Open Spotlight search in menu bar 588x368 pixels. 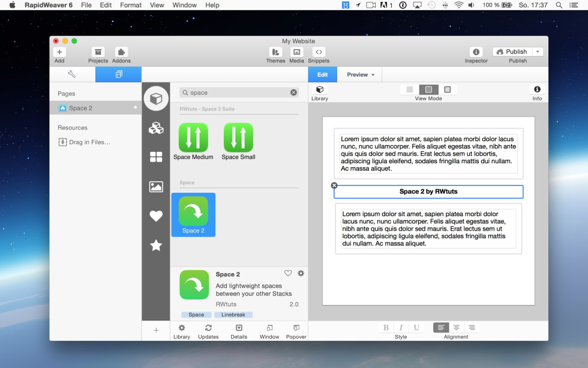click(x=559, y=5)
